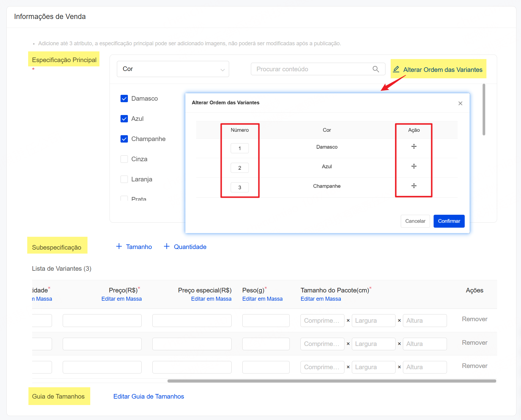Click the drag handle icon for Damasco

pyautogui.click(x=414, y=147)
